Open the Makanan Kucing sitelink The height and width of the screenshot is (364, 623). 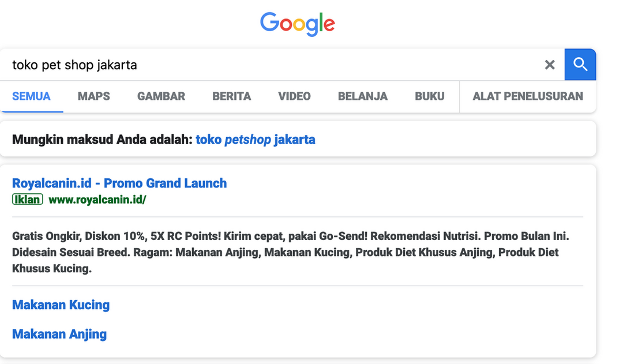[61, 305]
